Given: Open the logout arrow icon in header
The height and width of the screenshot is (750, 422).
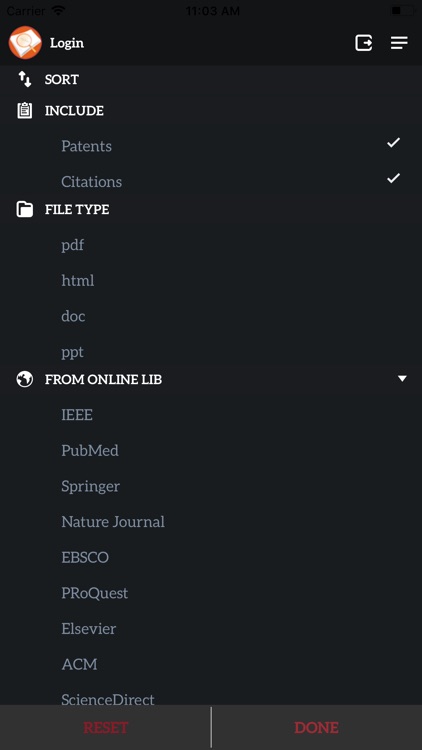Looking at the screenshot, I should tap(364, 43).
